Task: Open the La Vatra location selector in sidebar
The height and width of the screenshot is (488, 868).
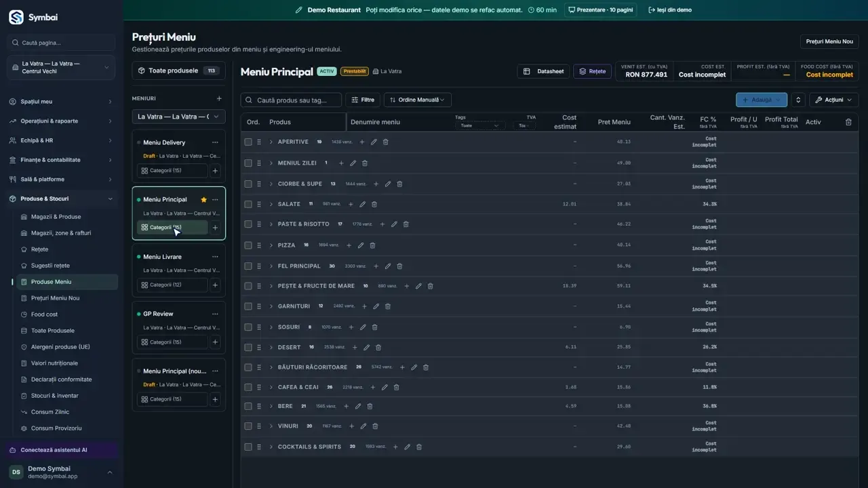Action: click(62, 67)
